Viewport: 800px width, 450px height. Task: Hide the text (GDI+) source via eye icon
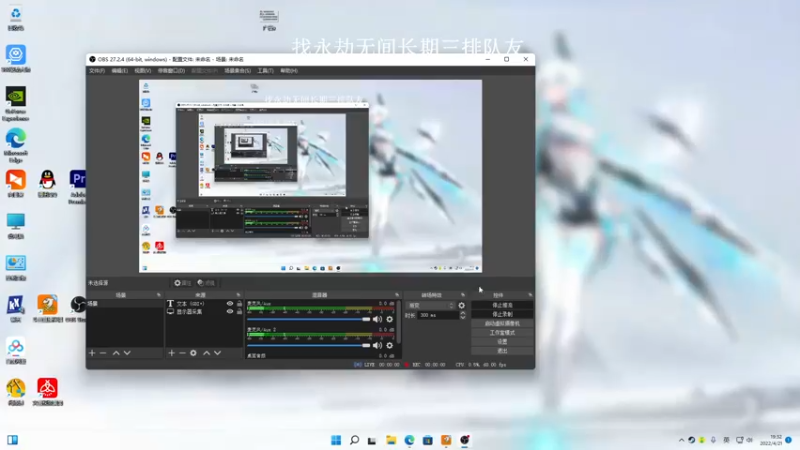[x=230, y=304]
